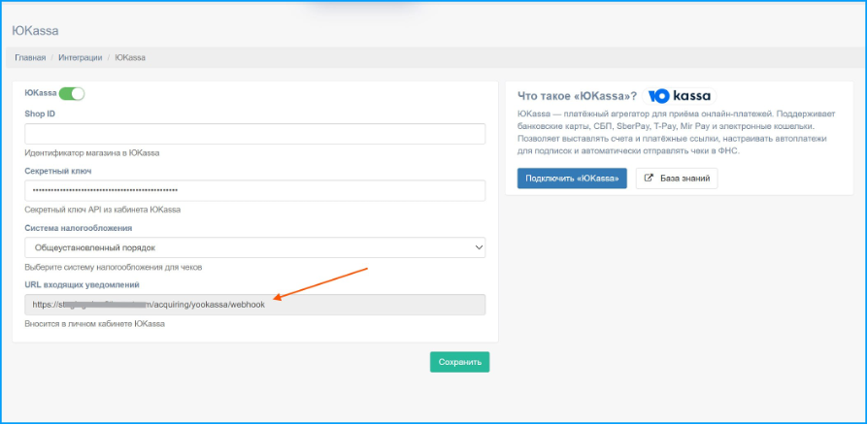Open Интеграции breadcrumb link
The image size is (868, 425).
[x=81, y=57]
